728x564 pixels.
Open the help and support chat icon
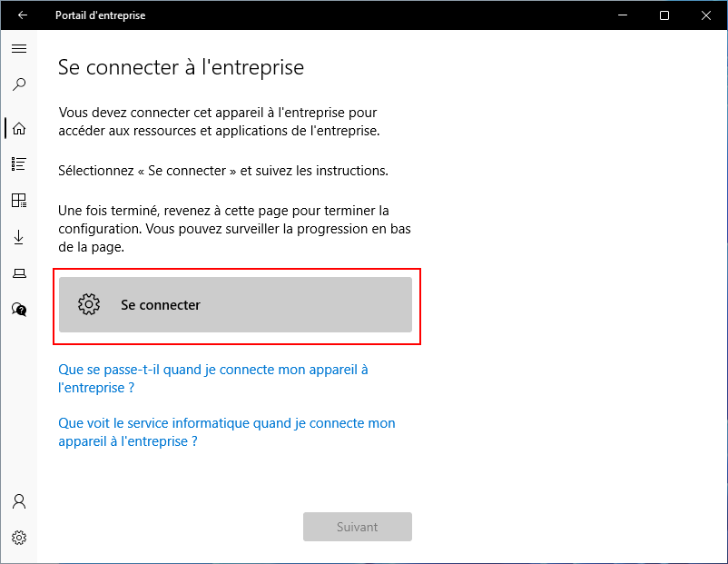click(19, 310)
